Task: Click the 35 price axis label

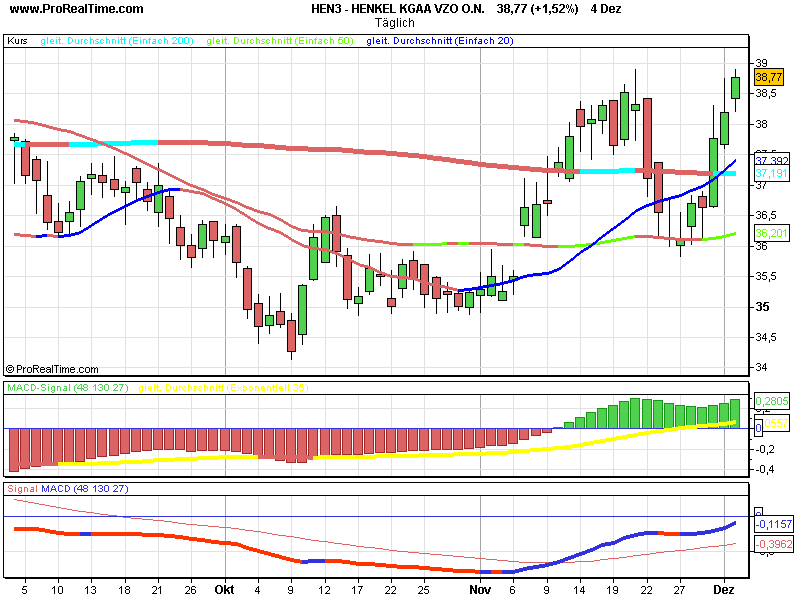Action: [763, 307]
